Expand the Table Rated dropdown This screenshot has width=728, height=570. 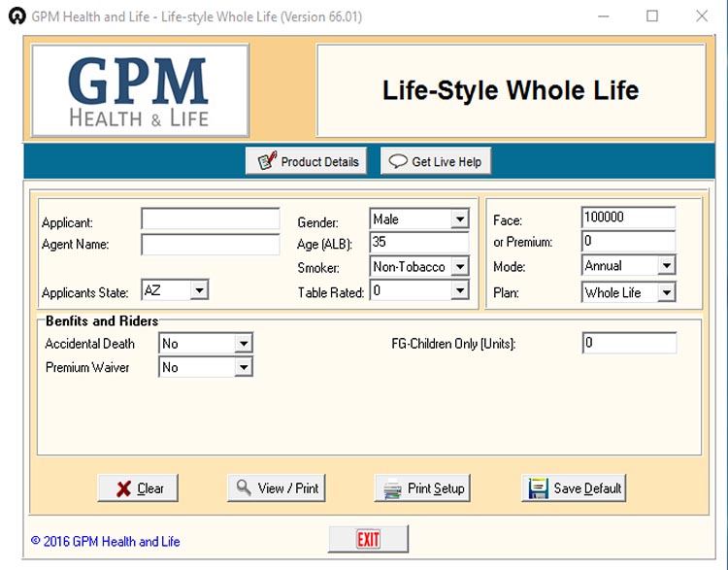click(460, 290)
